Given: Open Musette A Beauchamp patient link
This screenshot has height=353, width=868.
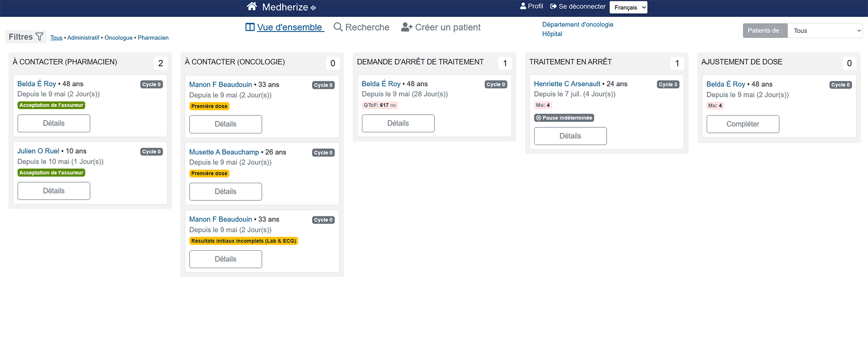Looking at the screenshot, I should (x=224, y=152).
